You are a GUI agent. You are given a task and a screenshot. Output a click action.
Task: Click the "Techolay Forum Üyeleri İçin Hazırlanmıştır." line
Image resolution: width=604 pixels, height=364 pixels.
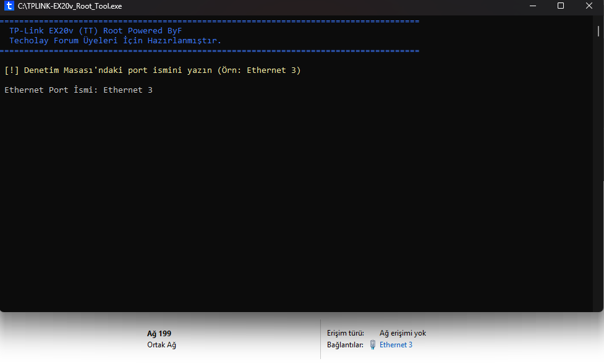pyautogui.click(x=115, y=40)
